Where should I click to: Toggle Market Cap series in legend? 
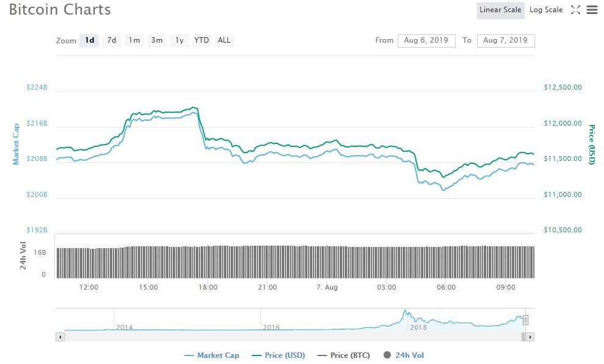pos(212,355)
